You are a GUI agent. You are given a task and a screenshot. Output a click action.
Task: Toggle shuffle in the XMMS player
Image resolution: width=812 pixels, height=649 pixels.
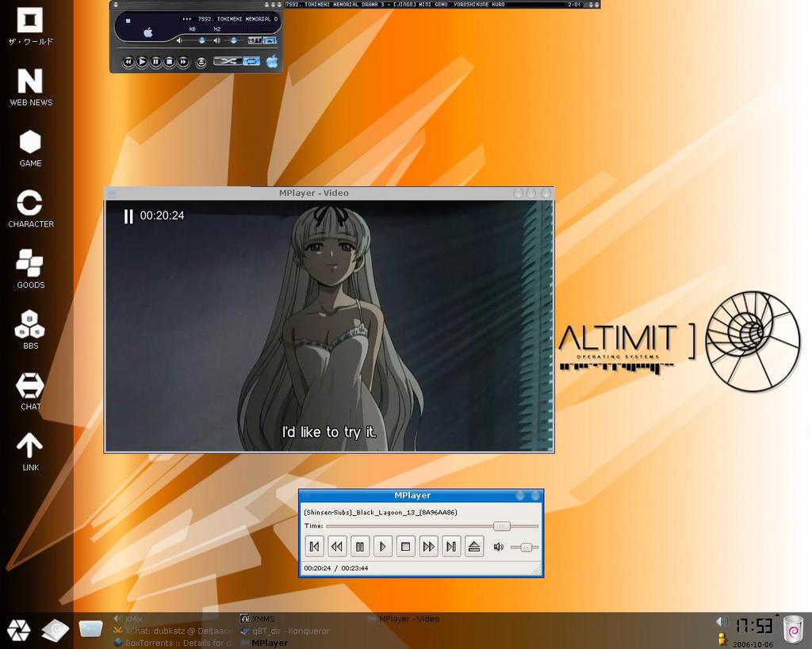(x=226, y=61)
